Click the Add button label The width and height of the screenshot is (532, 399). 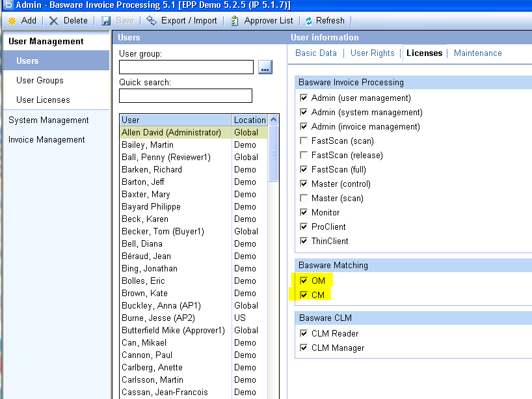pos(29,21)
